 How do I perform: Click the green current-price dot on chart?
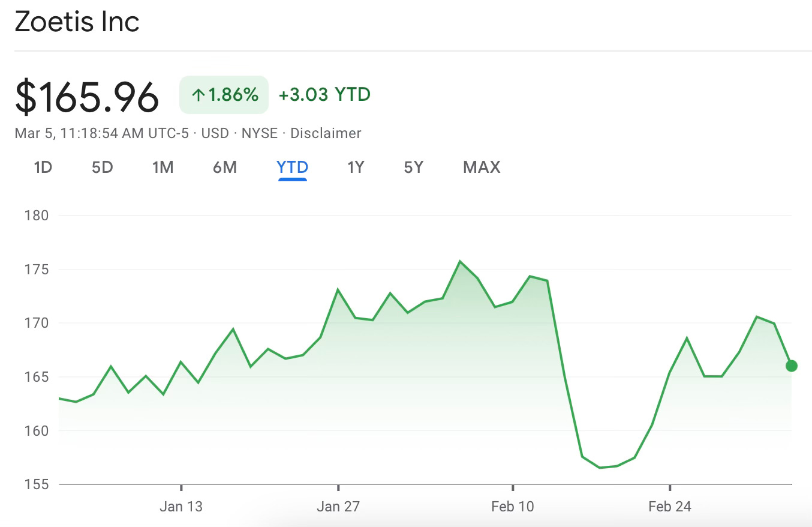(x=791, y=366)
